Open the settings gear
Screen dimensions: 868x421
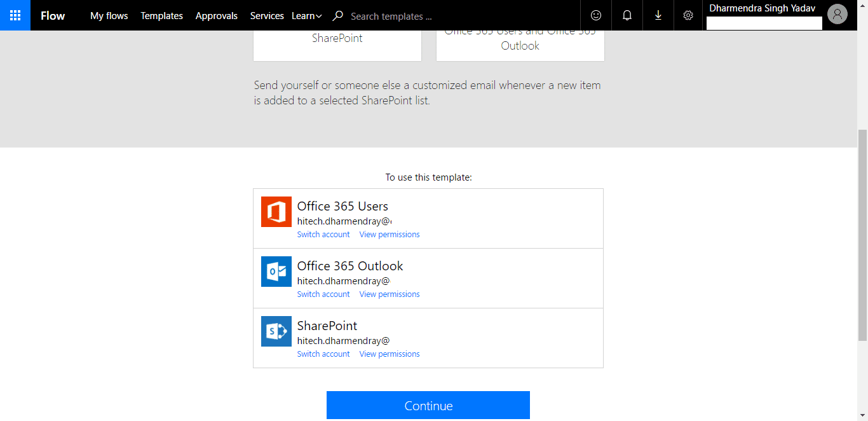coord(688,15)
